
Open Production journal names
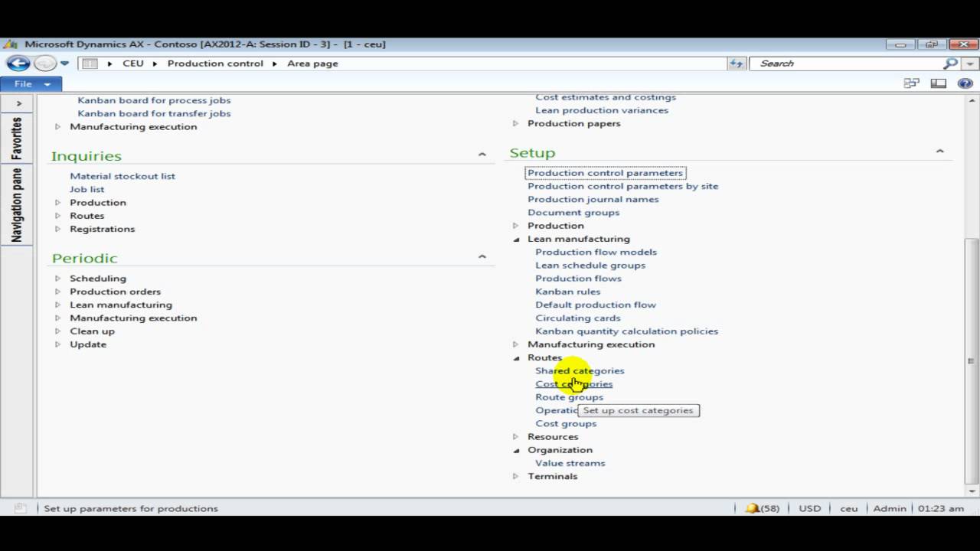coord(593,199)
